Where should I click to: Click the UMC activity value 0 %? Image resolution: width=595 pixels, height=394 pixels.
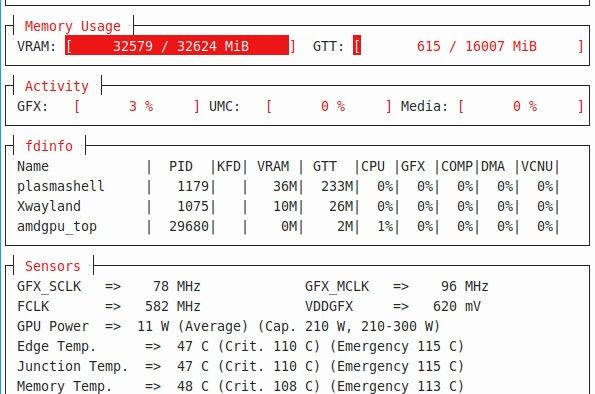click(x=333, y=106)
